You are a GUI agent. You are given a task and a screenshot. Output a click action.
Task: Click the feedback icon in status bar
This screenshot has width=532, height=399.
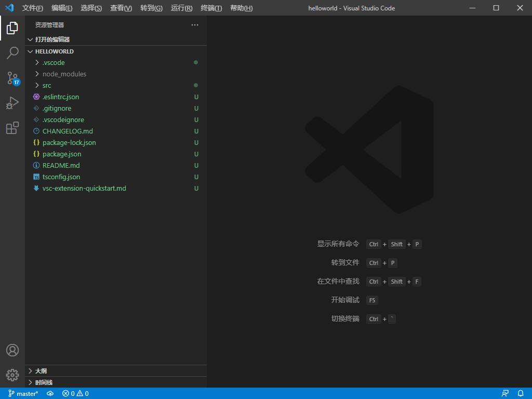(505, 394)
